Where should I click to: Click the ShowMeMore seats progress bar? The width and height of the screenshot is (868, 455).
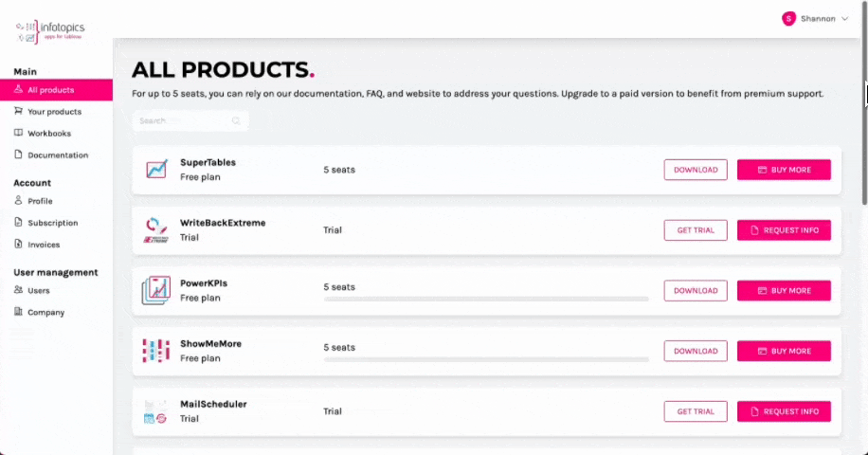[x=486, y=359]
